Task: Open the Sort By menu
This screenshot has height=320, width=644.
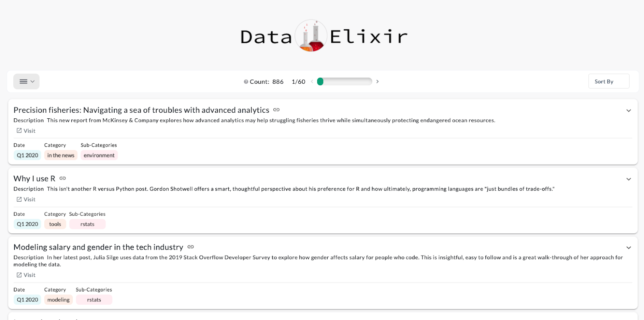Action: point(608,81)
